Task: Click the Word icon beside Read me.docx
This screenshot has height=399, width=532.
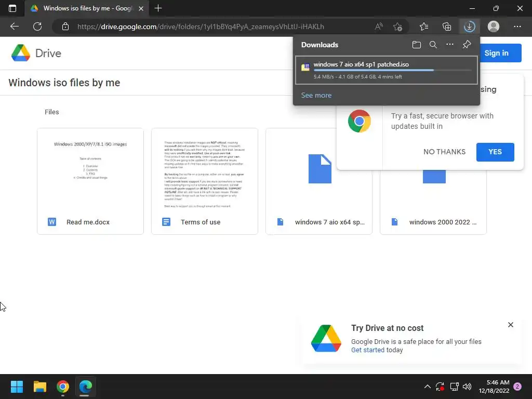Action: (x=52, y=222)
